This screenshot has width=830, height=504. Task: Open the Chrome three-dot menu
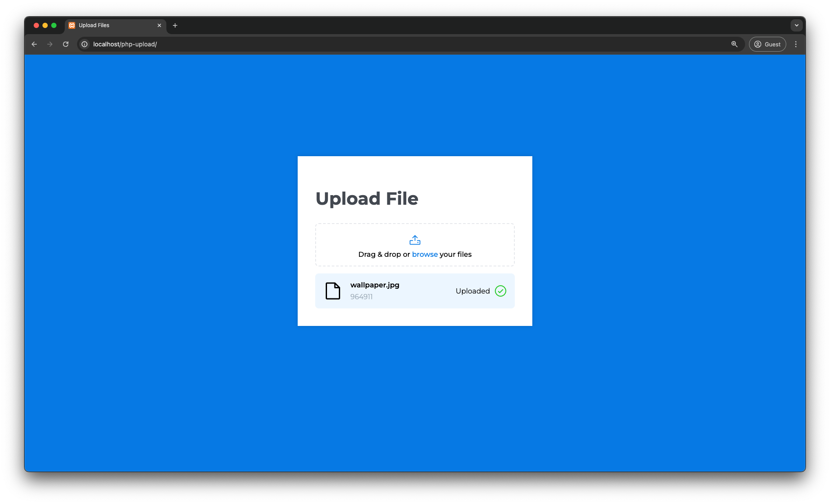pos(796,44)
